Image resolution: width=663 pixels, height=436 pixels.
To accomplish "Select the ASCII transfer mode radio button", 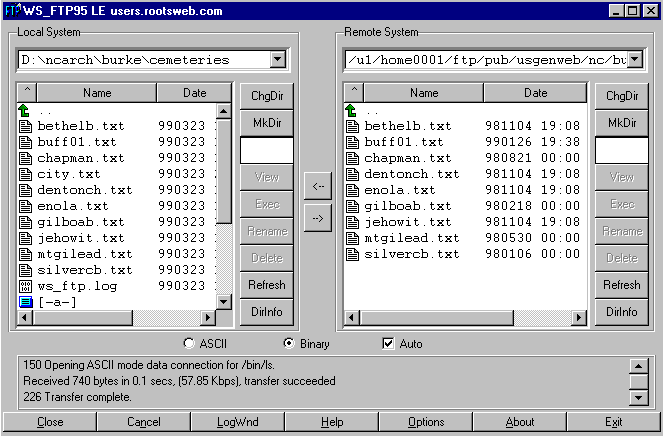I will click(187, 344).
